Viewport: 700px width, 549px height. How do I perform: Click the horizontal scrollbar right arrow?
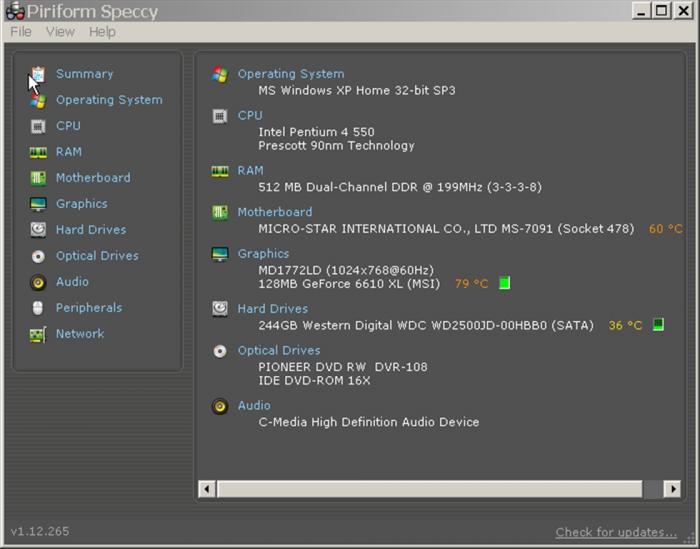point(672,489)
